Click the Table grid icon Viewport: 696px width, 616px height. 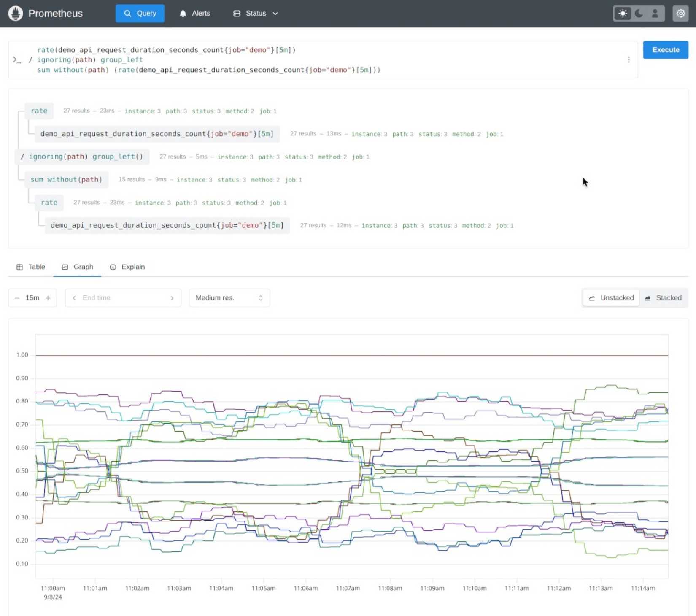(x=19, y=267)
